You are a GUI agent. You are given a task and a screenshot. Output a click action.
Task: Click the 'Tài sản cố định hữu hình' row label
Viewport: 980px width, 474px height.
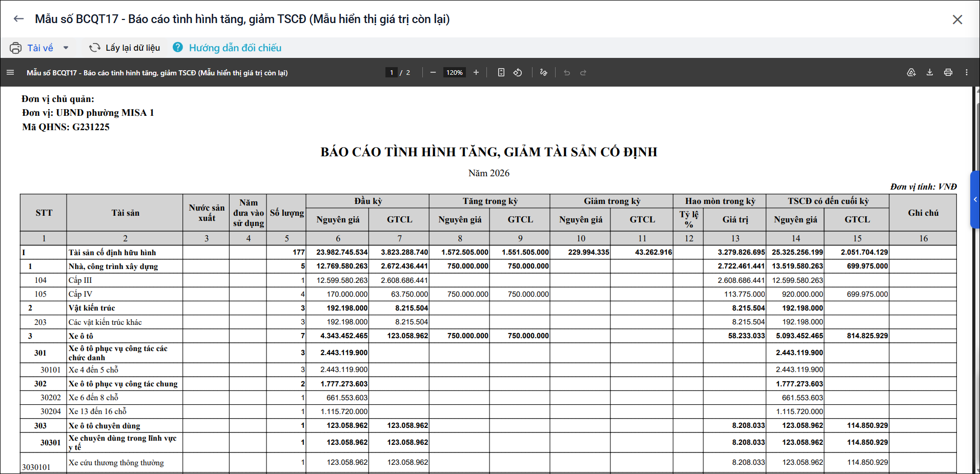(x=112, y=252)
